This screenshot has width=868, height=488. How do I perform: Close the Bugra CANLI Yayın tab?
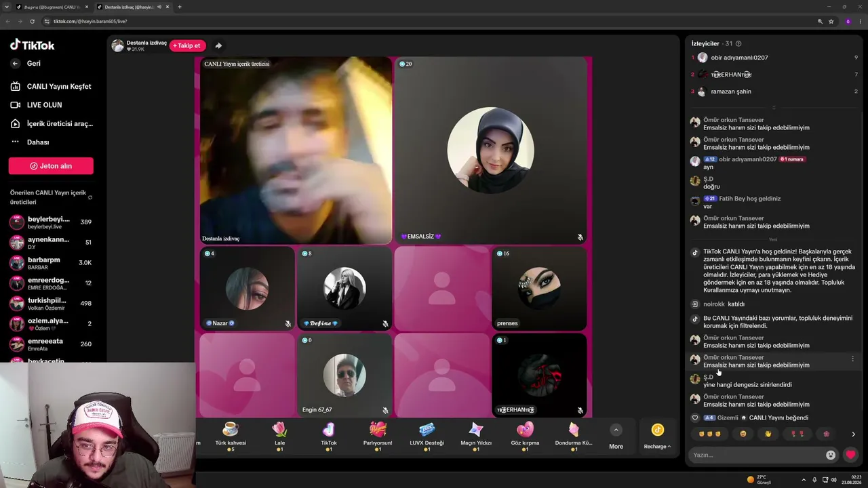click(86, 7)
